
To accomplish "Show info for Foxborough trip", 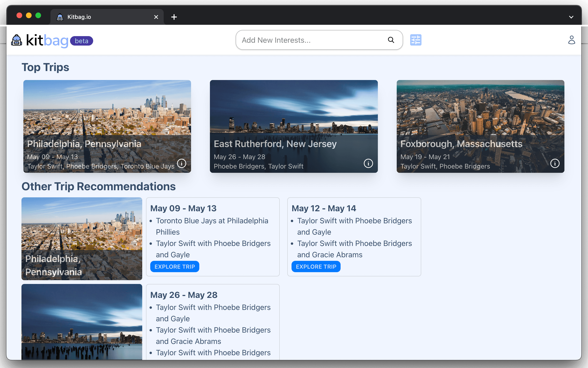I will tap(555, 163).
